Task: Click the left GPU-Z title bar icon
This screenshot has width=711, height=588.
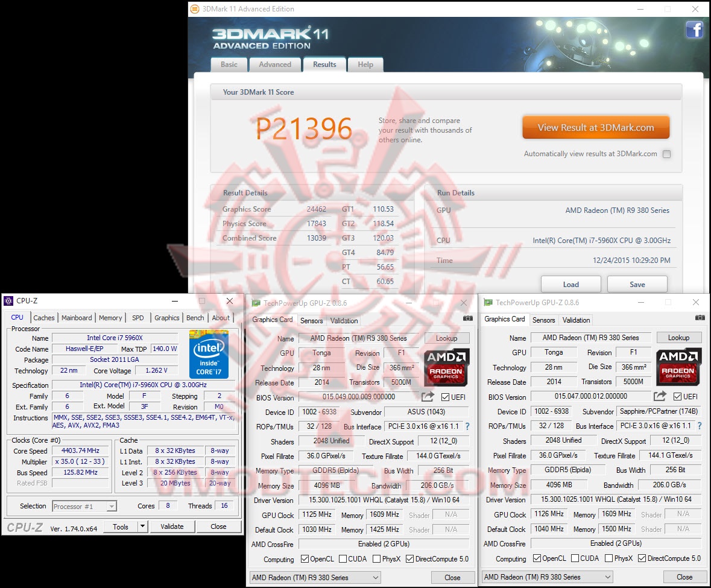Action: pos(256,303)
